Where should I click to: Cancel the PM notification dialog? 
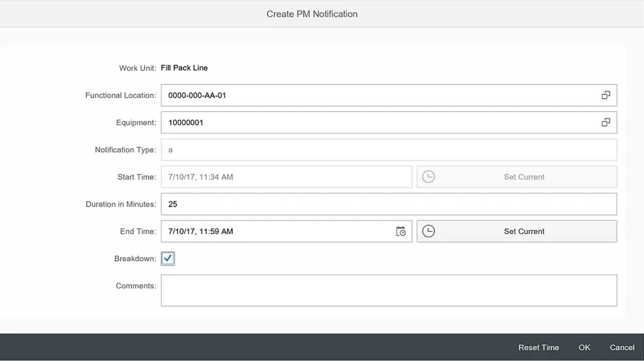(621, 348)
